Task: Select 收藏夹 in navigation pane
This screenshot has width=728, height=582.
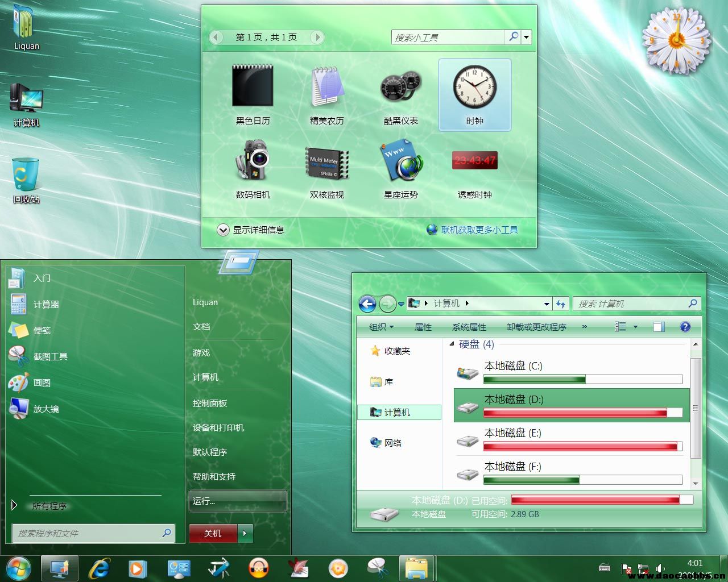Action: pyautogui.click(x=390, y=351)
